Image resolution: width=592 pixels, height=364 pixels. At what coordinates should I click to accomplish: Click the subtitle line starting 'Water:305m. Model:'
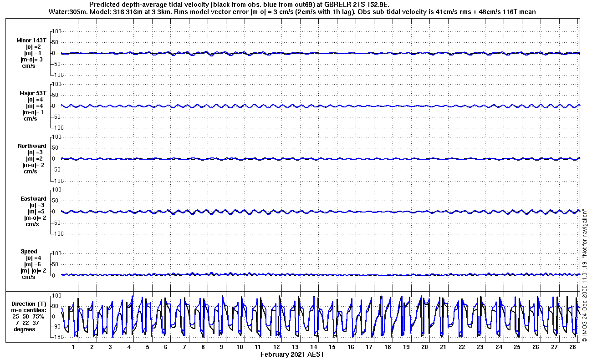point(292,11)
